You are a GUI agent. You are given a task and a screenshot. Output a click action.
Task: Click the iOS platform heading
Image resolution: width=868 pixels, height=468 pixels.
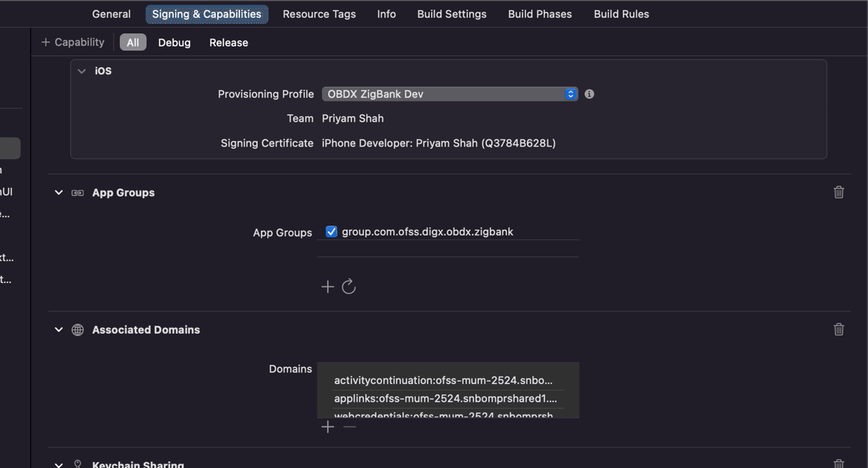tap(103, 71)
